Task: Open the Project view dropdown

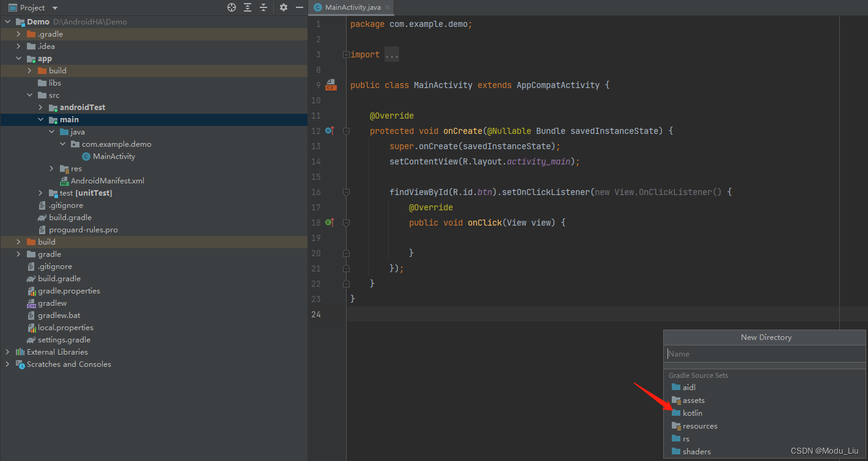Action: (x=53, y=7)
